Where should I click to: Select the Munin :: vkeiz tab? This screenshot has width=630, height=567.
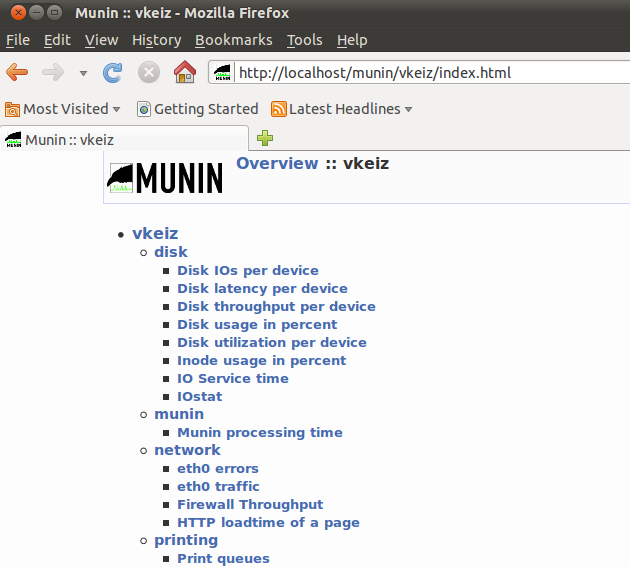pos(125,139)
